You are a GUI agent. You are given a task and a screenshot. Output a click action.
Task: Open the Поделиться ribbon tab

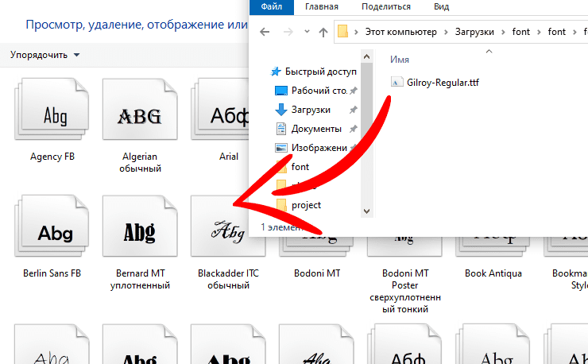[386, 6]
